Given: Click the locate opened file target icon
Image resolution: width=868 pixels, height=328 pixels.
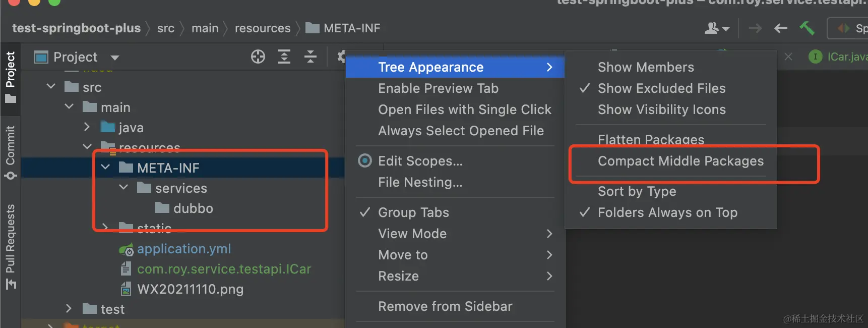Looking at the screenshot, I should [258, 57].
